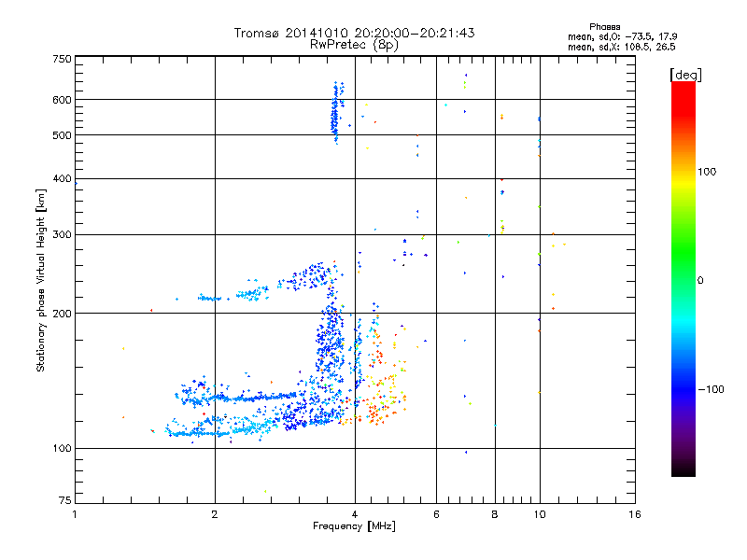Click the 16 MHz tick label on frequency axis
Screen dimensions: 747x560
click(635, 514)
